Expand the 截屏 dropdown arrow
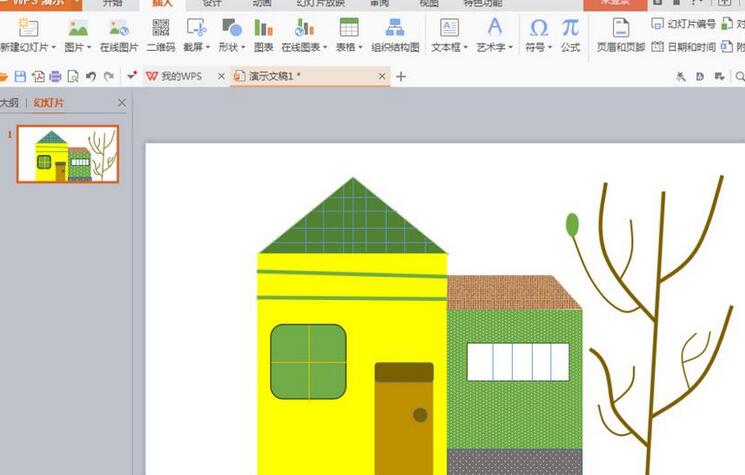This screenshot has height=475, width=745. click(x=208, y=47)
